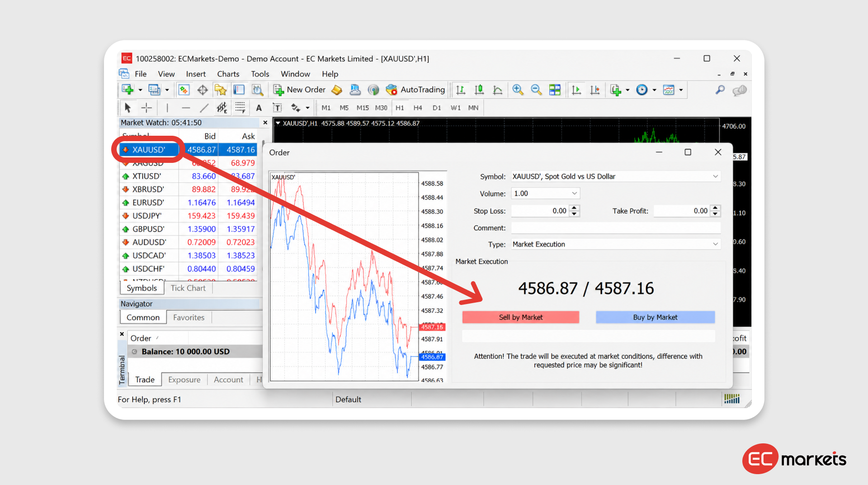
Task: Click the Tile Windows grid icon
Action: point(555,90)
